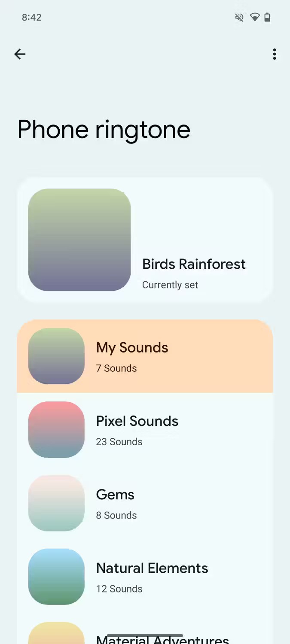Tap the Pixel Sounds gradient icon
The height and width of the screenshot is (644, 290).
pyautogui.click(x=56, y=429)
